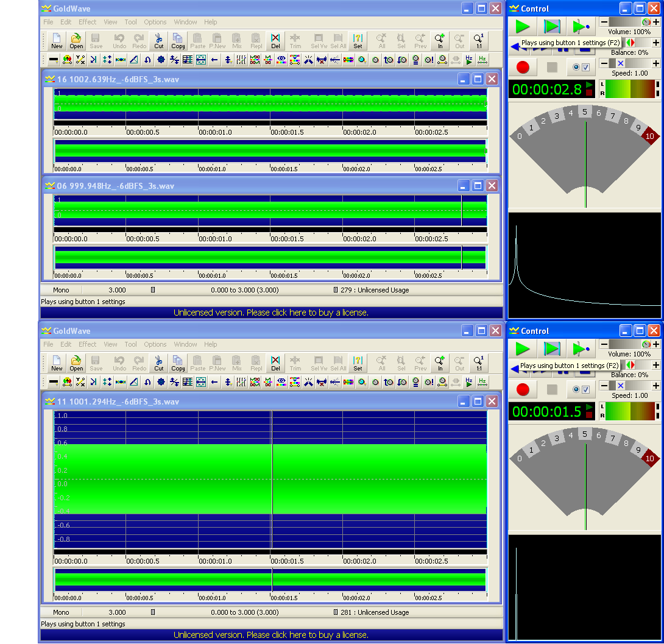Click Set in the GoldWave window with 11 1001.294Hz file

point(358,363)
